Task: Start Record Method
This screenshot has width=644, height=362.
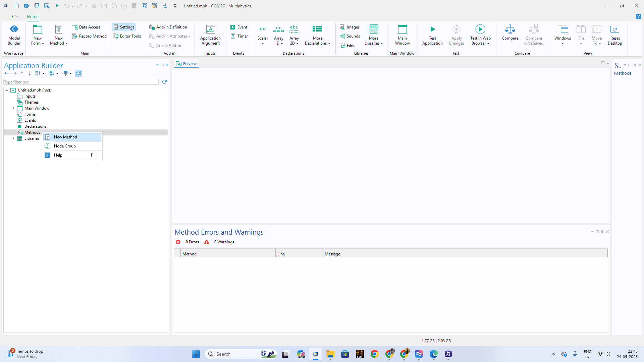Action: (x=89, y=36)
